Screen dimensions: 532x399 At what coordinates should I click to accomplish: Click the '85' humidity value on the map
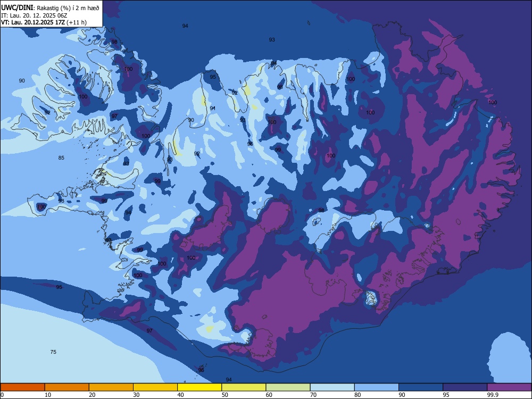tap(61, 158)
